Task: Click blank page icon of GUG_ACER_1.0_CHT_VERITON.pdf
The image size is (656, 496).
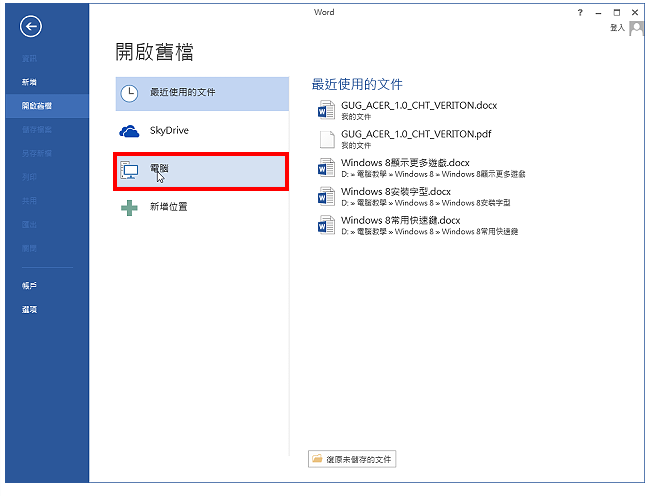Action: coord(327,139)
